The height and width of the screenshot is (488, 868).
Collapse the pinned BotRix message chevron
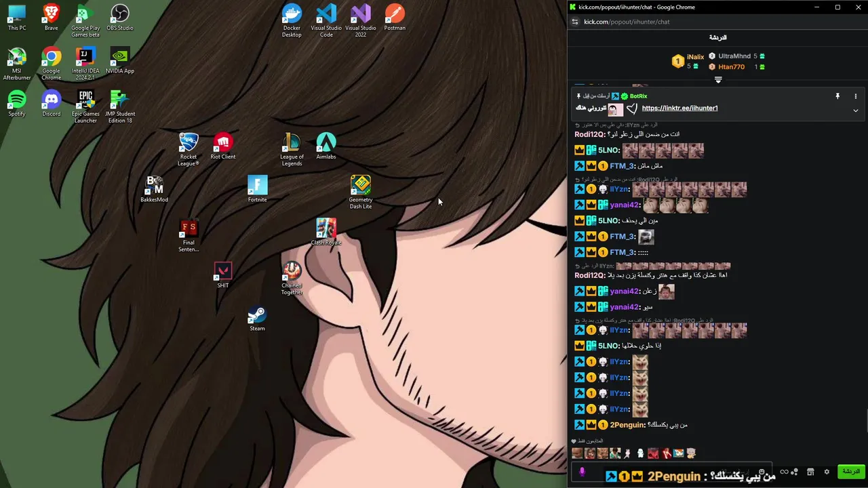pos(855,110)
